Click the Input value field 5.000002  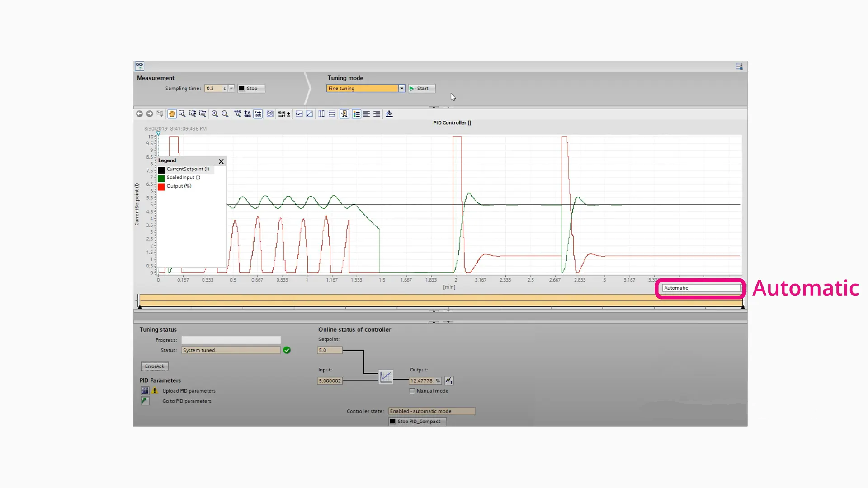330,381
